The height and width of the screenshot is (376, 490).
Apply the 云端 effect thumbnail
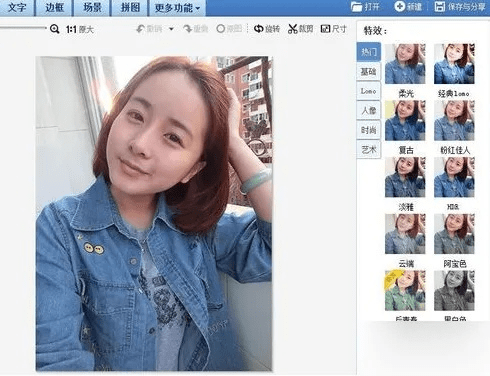click(x=405, y=234)
